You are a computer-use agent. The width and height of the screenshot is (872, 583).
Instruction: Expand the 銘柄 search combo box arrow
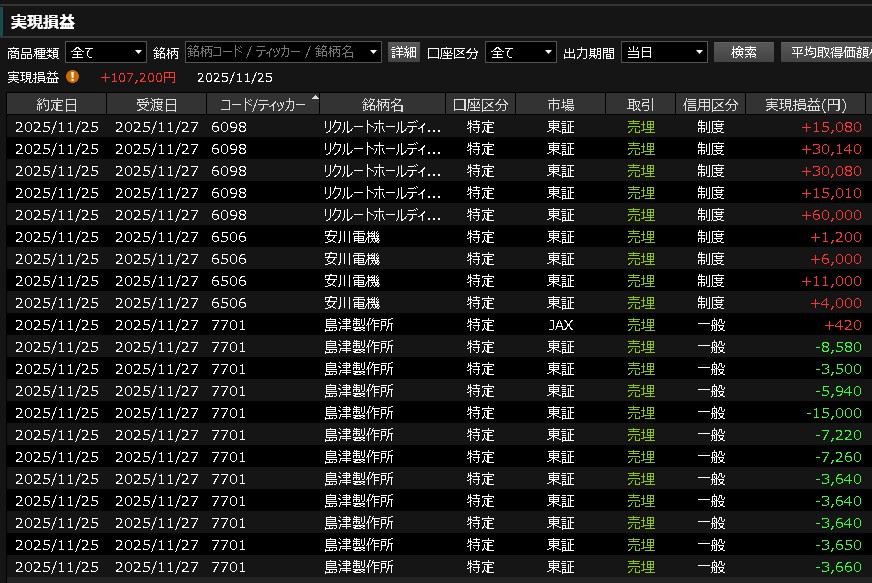click(x=374, y=52)
